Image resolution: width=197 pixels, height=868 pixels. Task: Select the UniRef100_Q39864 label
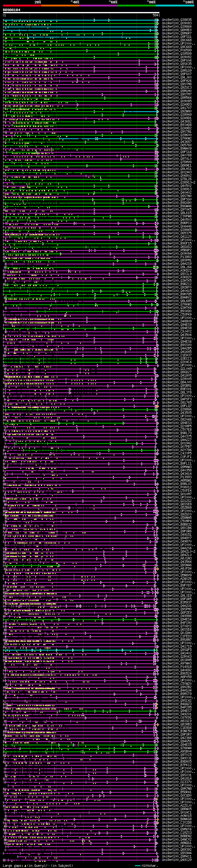click(177, 26)
